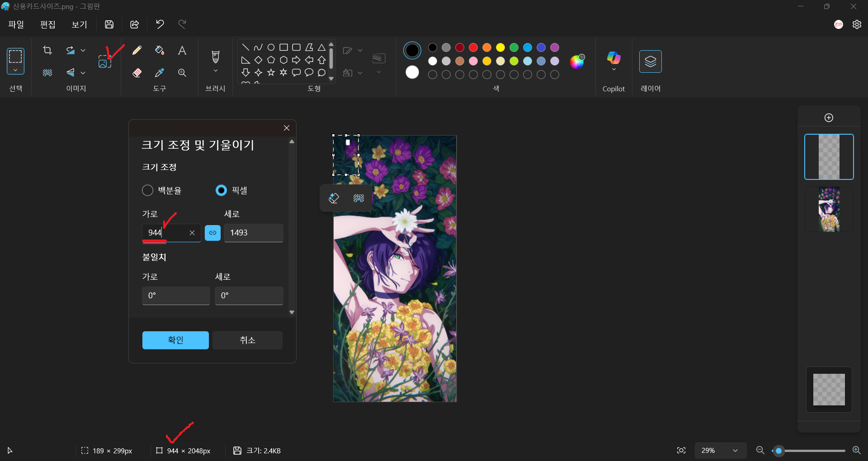Screen dimensions: 868x461
Task: Open the 보기 menu
Action: 80,24
